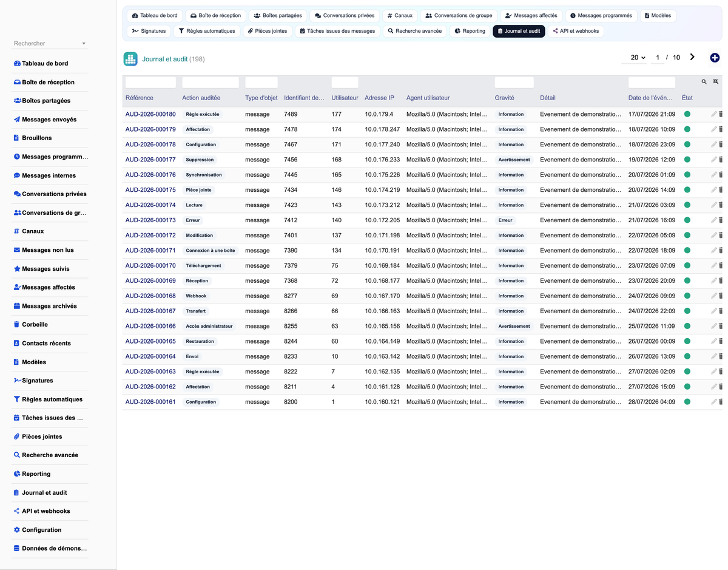Click the Action auditée filter input field

click(211, 82)
